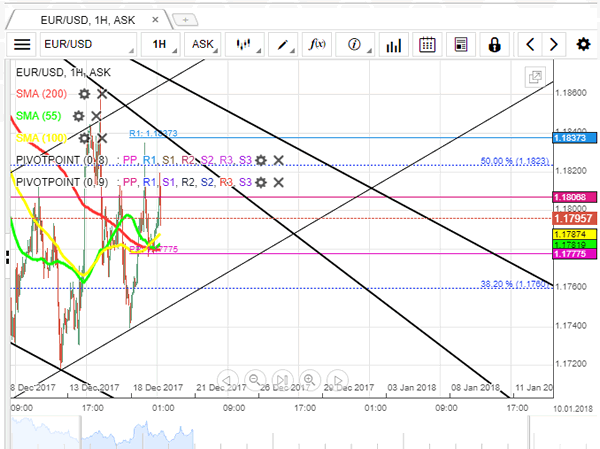Viewport: 600px width, 449px height.
Task: Click the 03 Jan 2018 date label
Action: click(x=412, y=388)
